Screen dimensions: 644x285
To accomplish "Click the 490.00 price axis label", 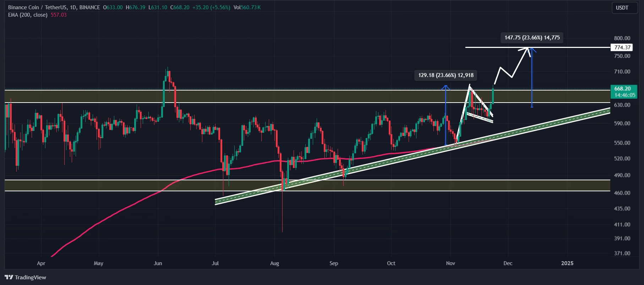I will pyautogui.click(x=622, y=175).
